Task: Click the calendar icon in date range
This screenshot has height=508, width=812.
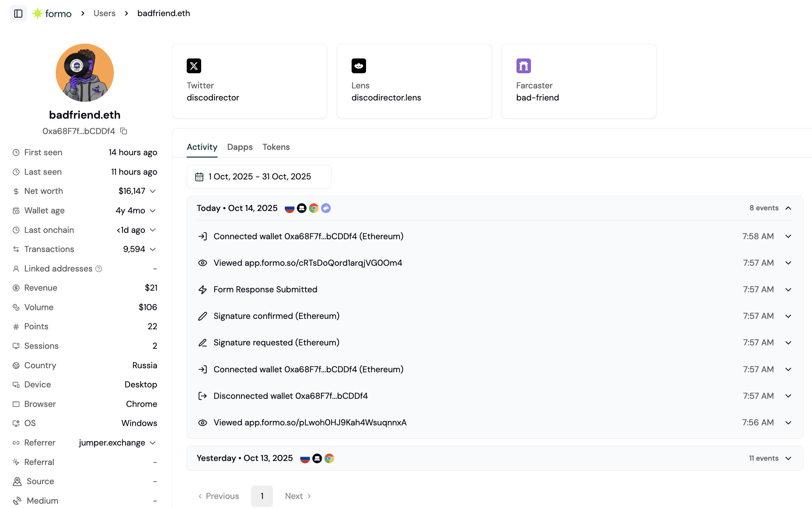Action: point(199,177)
